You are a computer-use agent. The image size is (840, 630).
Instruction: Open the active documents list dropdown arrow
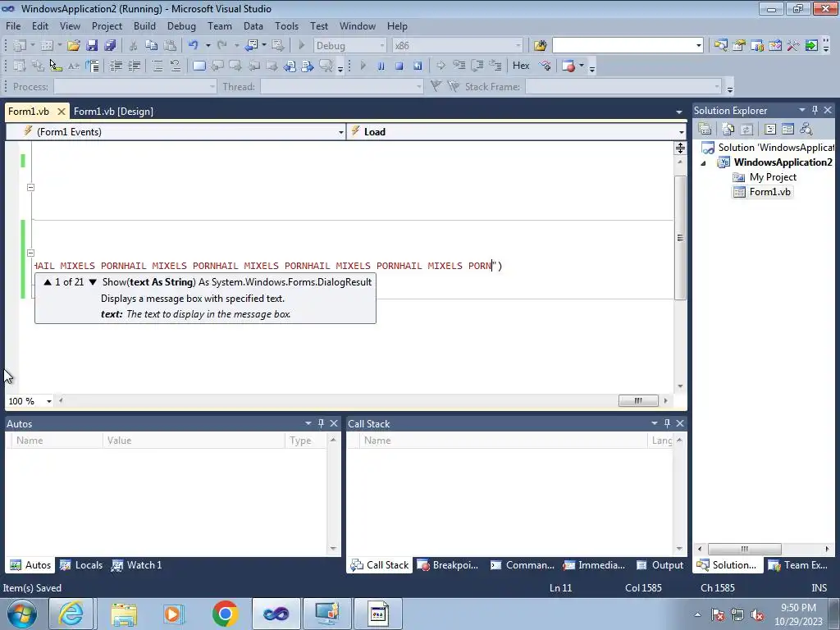coord(678,112)
